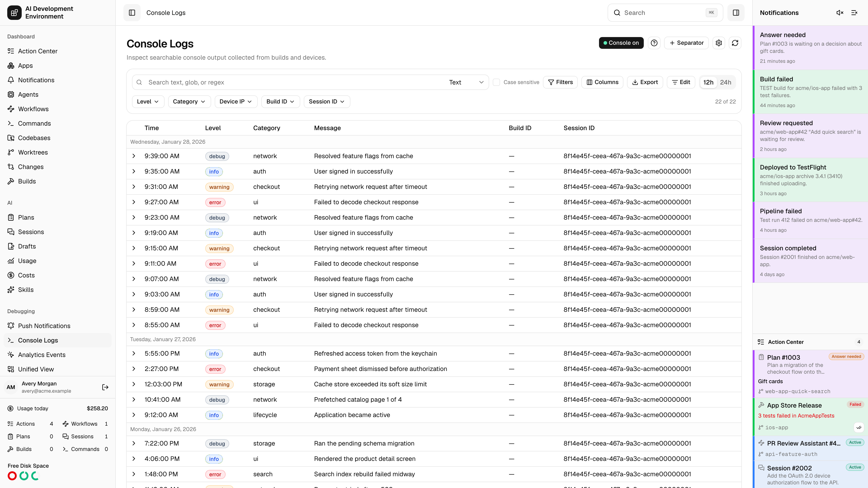Select the 12h time range

(x=708, y=82)
